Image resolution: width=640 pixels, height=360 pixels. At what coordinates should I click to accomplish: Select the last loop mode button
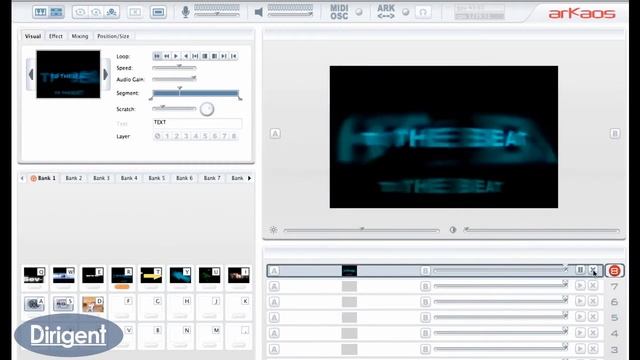click(x=233, y=56)
